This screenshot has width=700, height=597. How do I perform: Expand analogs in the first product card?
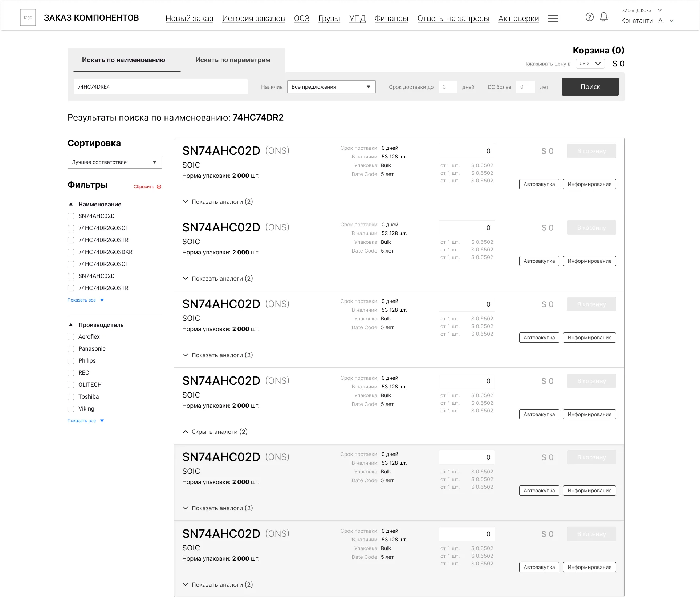218,202
